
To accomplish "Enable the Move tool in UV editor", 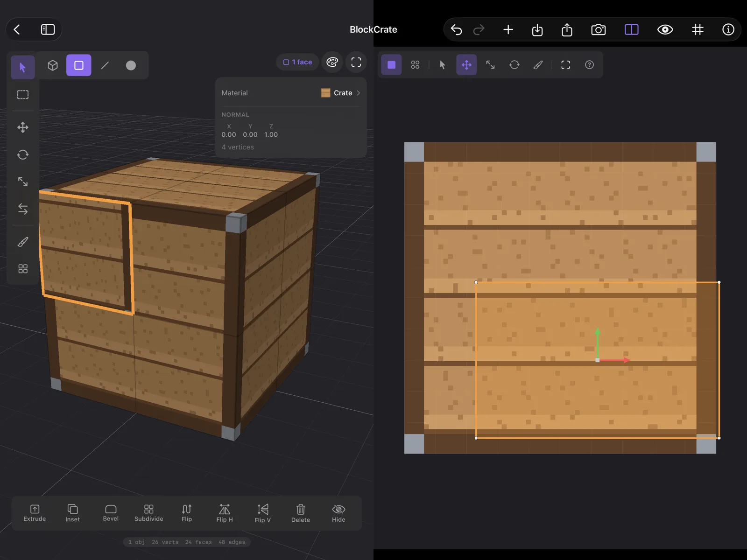I will tap(466, 65).
